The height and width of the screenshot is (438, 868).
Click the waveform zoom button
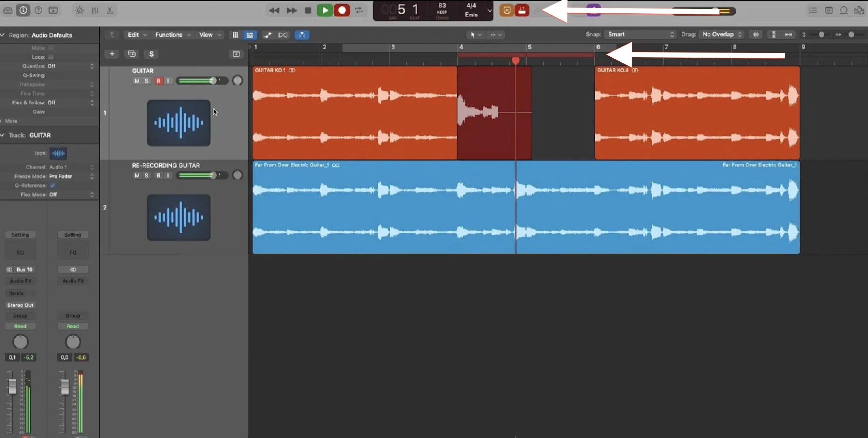756,34
